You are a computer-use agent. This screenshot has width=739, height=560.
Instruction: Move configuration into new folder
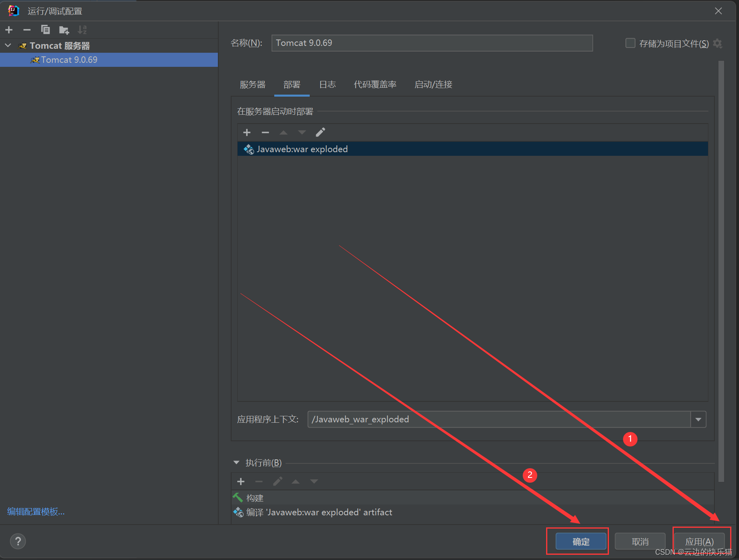click(64, 30)
